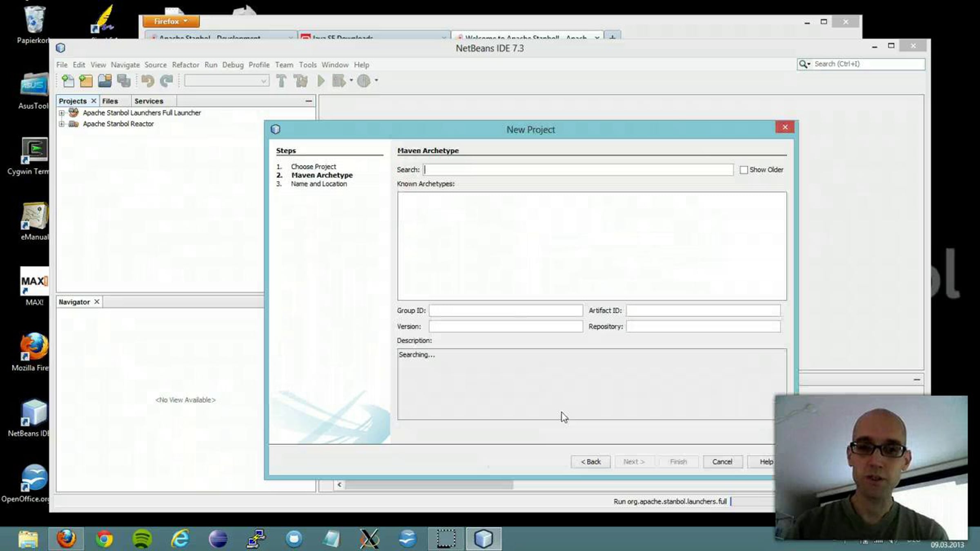Viewport: 980px width, 551px height.
Task: Click the Build Project hammer icon
Action: tap(281, 81)
